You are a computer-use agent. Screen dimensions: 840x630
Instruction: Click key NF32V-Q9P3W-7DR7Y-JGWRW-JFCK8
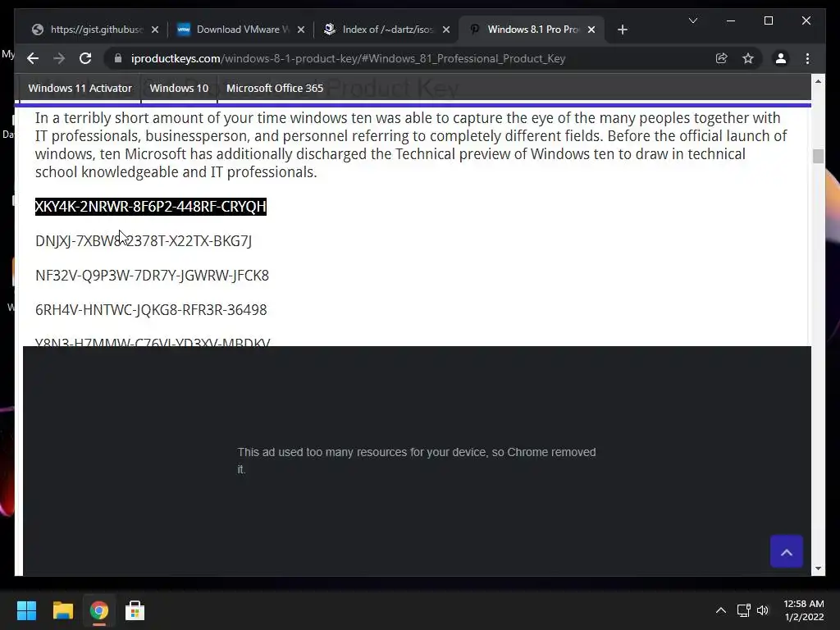tap(152, 276)
